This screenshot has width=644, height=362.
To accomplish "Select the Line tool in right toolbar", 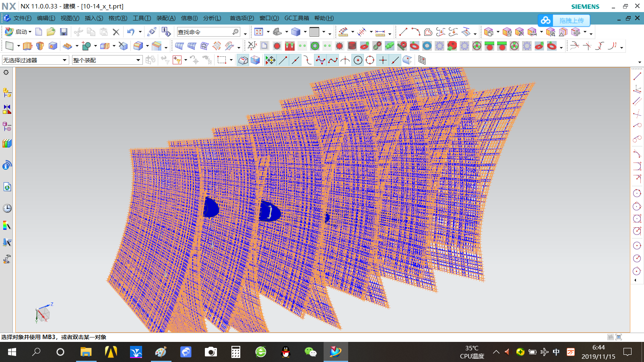I will pos(637,76).
